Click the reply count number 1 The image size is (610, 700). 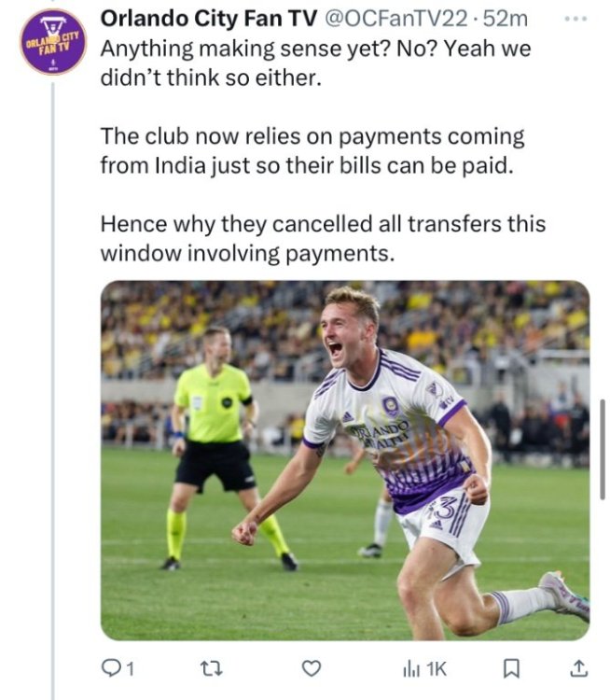130,669
